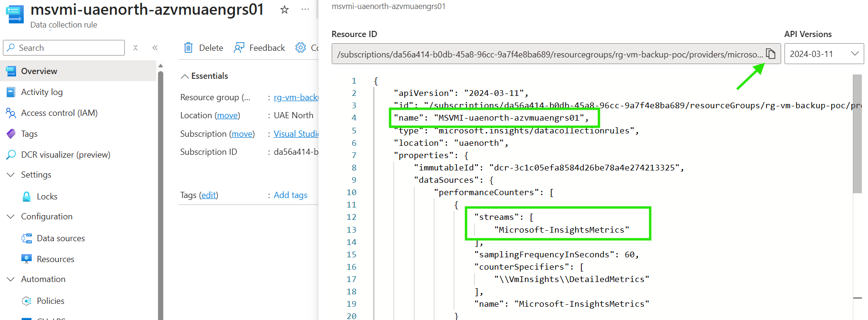868x320 pixels.
Task: Collapse the Essentials section
Action: click(185, 76)
